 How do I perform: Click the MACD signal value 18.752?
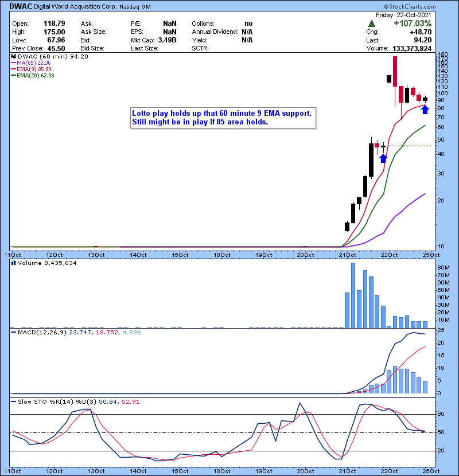107,333
